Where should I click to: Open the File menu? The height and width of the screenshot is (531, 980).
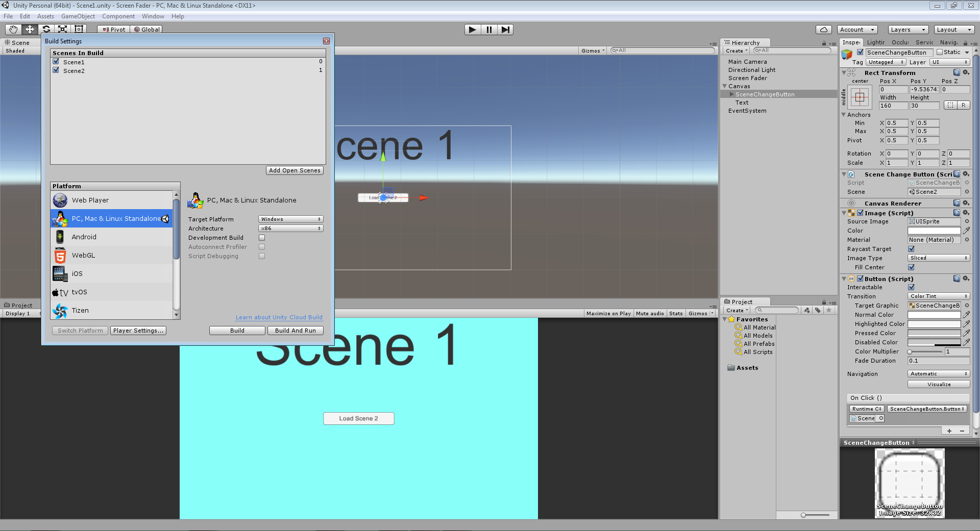pyautogui.click(x=8, y=16)
